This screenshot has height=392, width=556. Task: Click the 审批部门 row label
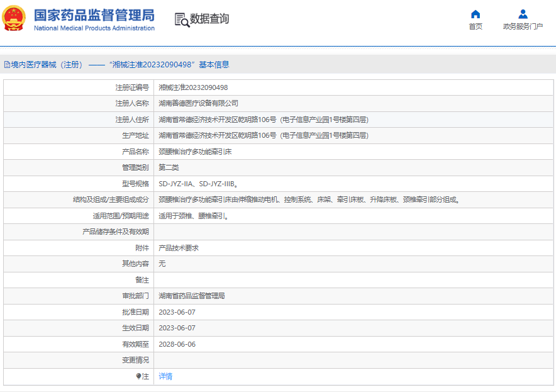point(135,296)
